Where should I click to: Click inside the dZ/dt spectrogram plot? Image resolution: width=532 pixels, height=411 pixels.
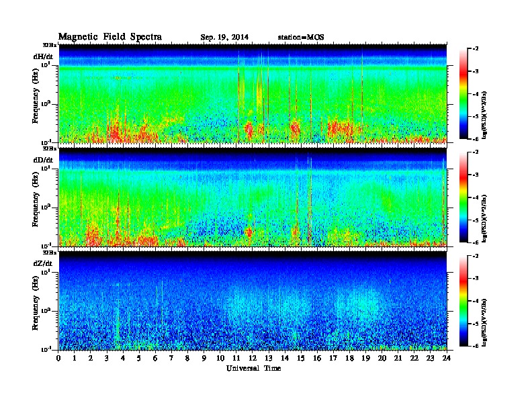pos(253,300)
